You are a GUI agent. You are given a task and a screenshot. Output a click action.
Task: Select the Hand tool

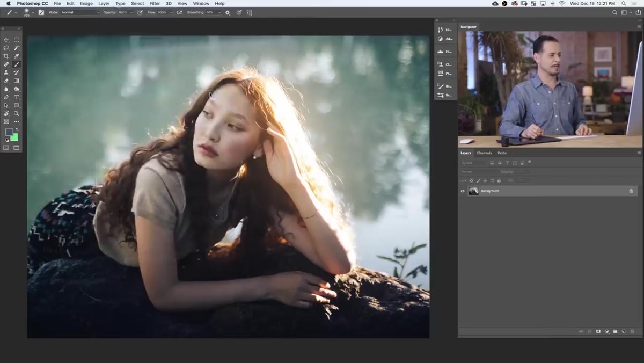pos(6,113)
